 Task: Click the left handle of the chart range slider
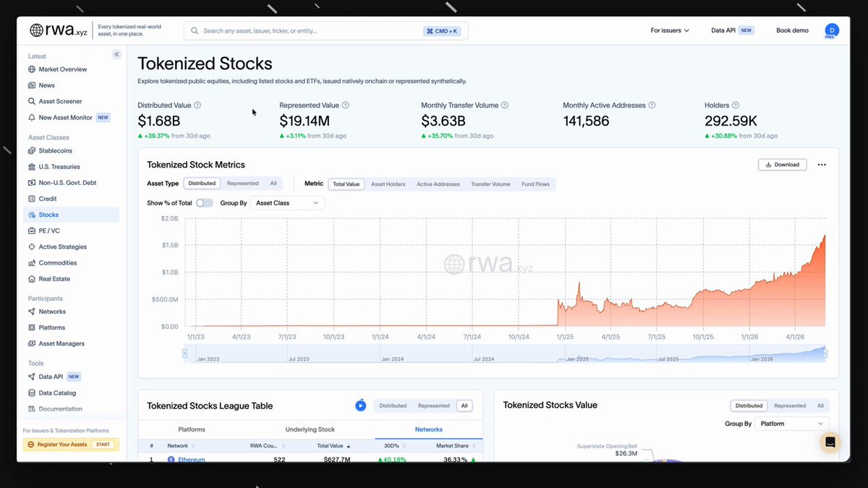[184, 354]
